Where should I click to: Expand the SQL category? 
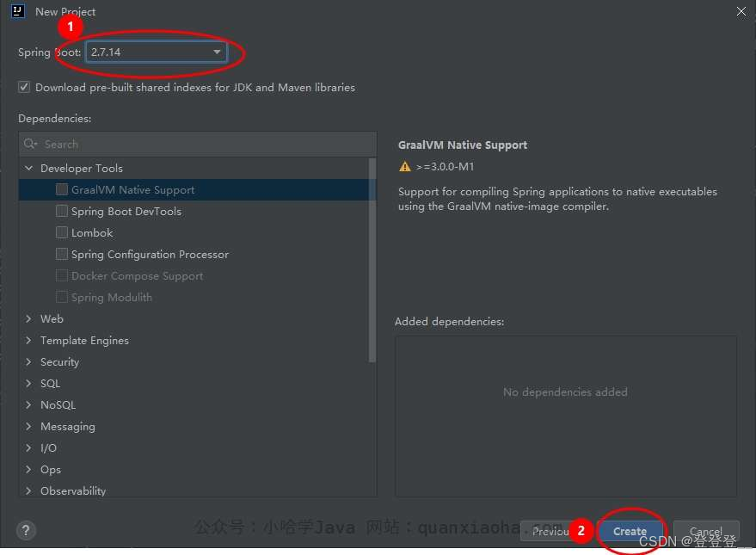click(29, 383)
